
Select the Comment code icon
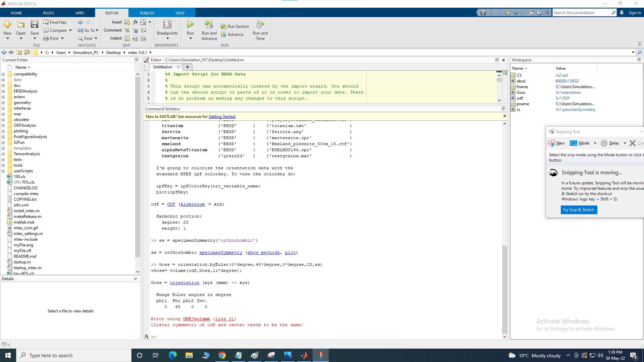(x=127, y=30)
